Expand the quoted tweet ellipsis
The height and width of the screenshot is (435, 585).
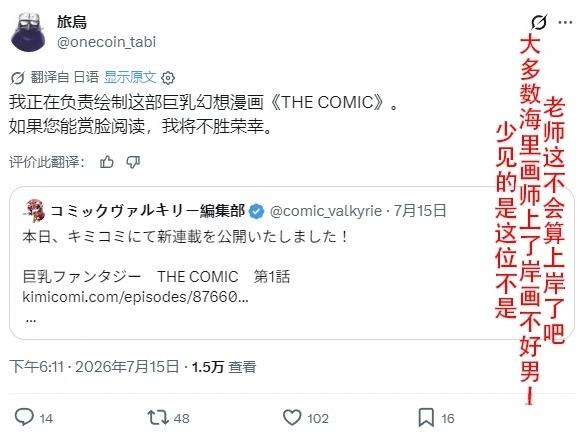tap(31, 319)
